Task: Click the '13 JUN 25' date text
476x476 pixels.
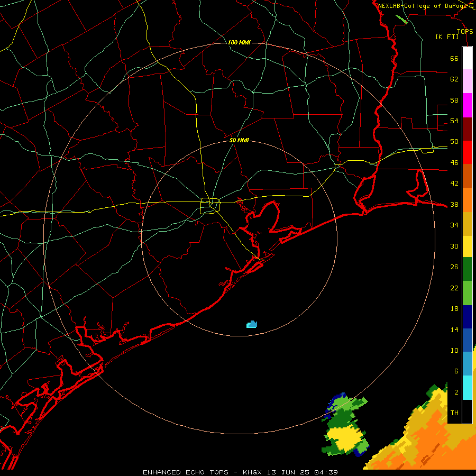Action: pyautogui.click(x=288, y=472)
